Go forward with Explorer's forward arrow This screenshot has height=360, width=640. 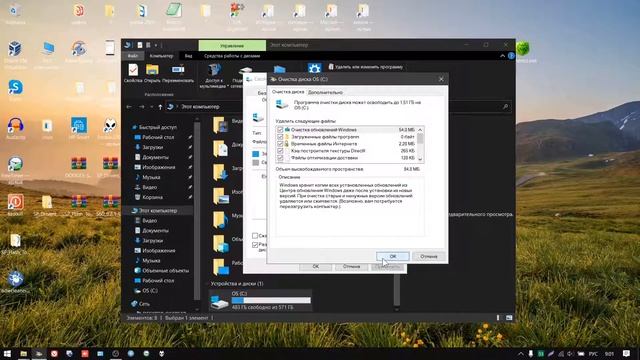(141, 107)
